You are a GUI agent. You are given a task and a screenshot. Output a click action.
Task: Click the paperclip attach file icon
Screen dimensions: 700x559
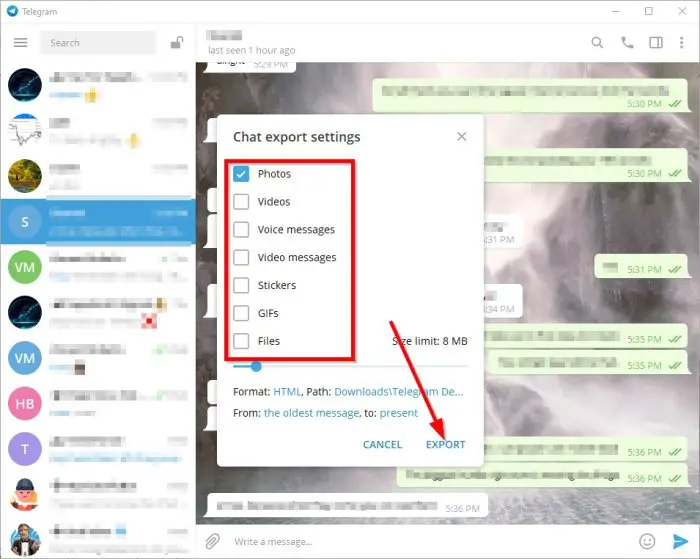pos(213,541)
